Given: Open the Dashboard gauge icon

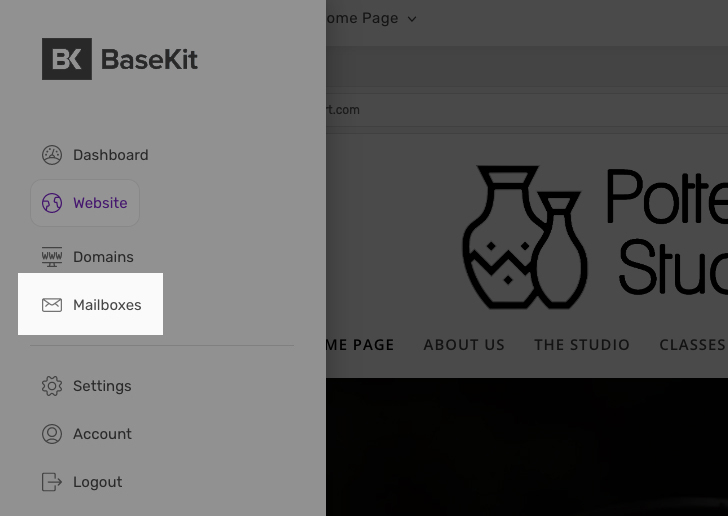Looking at the screenshot, I should (x=52, y=155).
